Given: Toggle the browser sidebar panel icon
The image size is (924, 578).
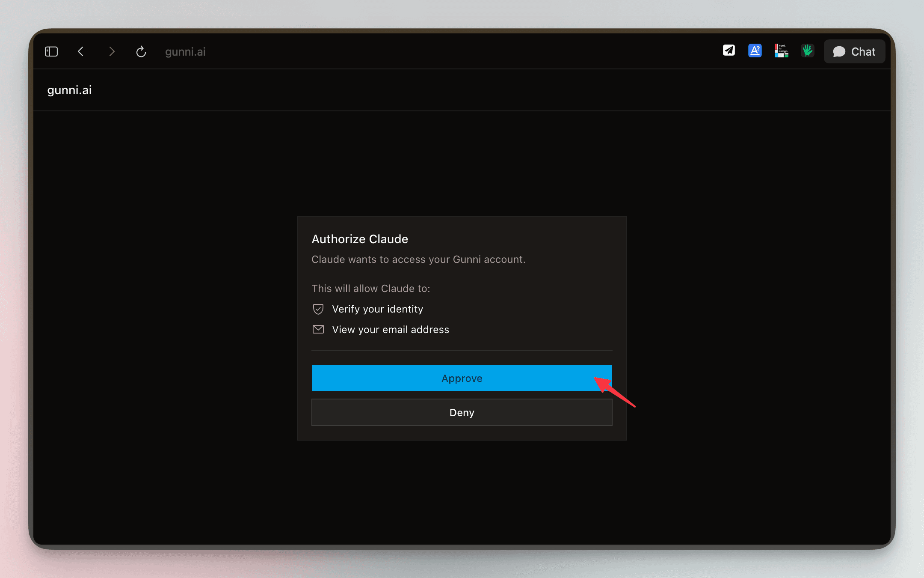Looking at the screenshot, I should click(51, 52).
